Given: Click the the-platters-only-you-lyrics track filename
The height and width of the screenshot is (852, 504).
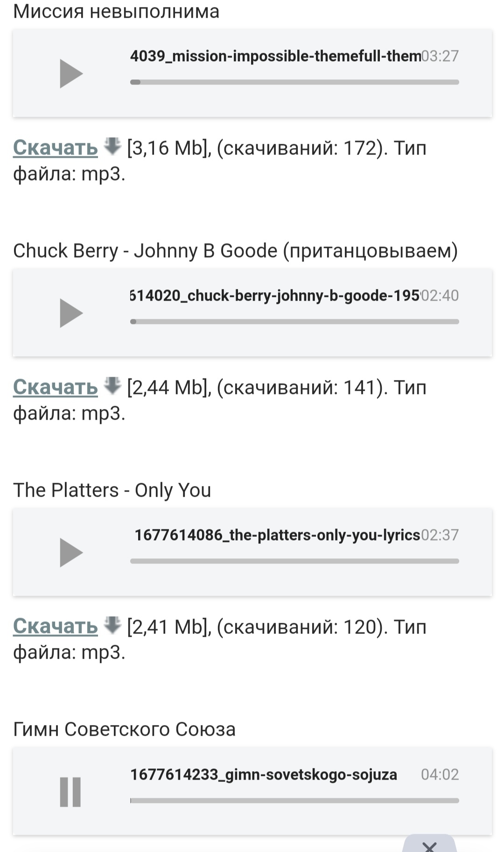Looking at the screenshot, I should 277,535.
